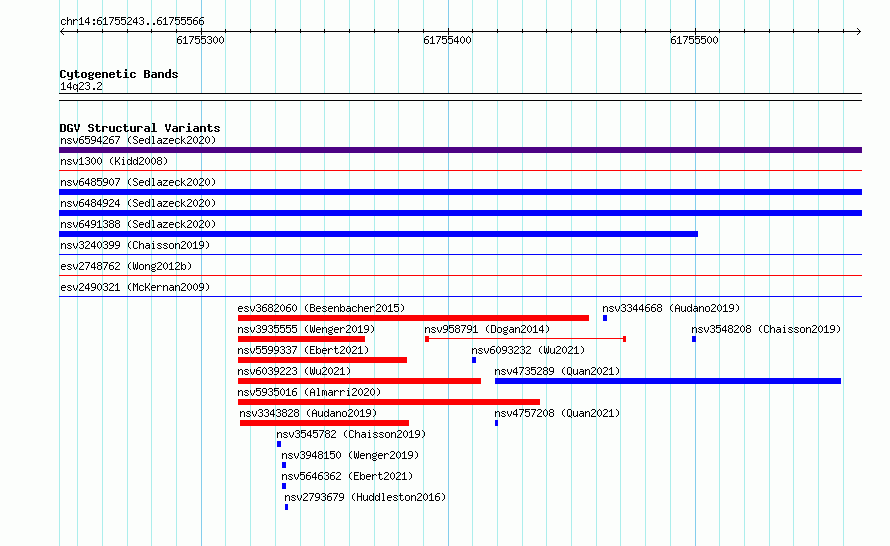Select the blue bar under nsv6491388

click(x=379, y=234)
